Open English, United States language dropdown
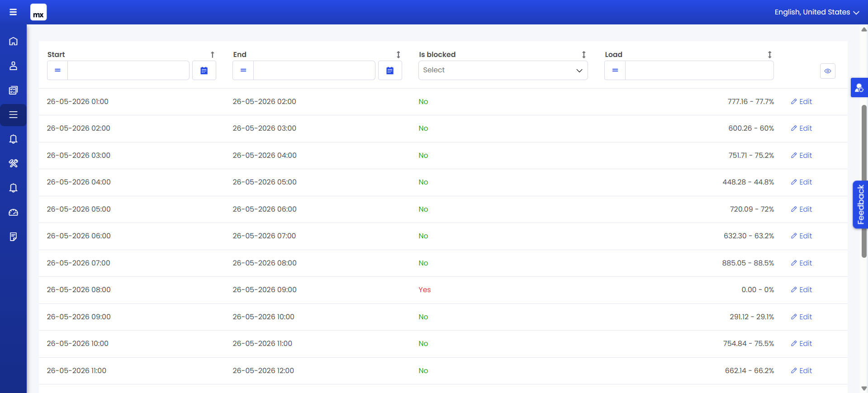The image size is (868, 393). 817,12
